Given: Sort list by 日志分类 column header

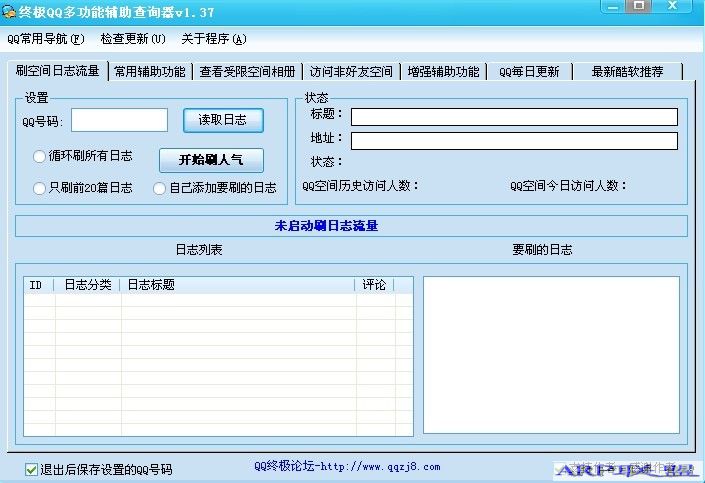Looking at the screenshot, I should (x=87, y=285).
